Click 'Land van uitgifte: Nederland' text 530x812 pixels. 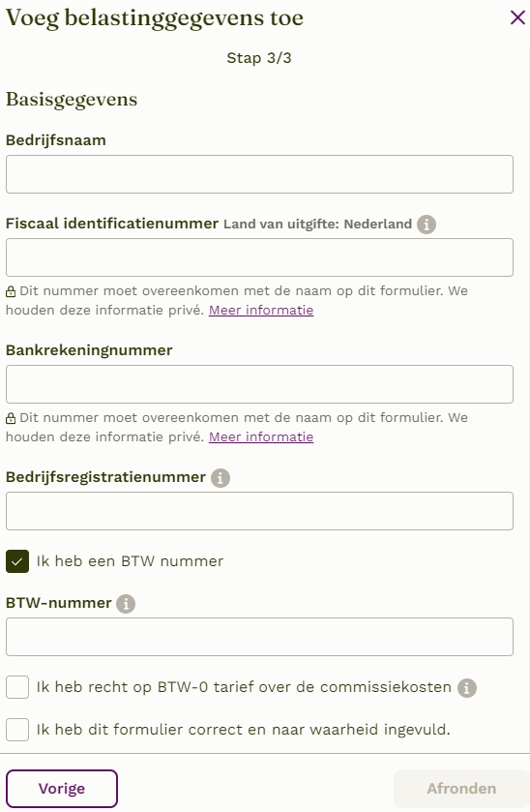[317, 225]
